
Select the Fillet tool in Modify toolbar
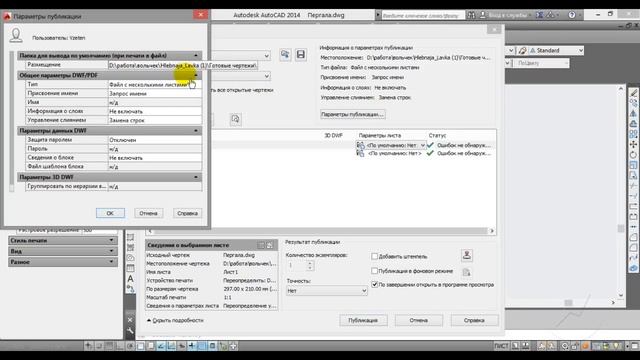click(633, 248)
